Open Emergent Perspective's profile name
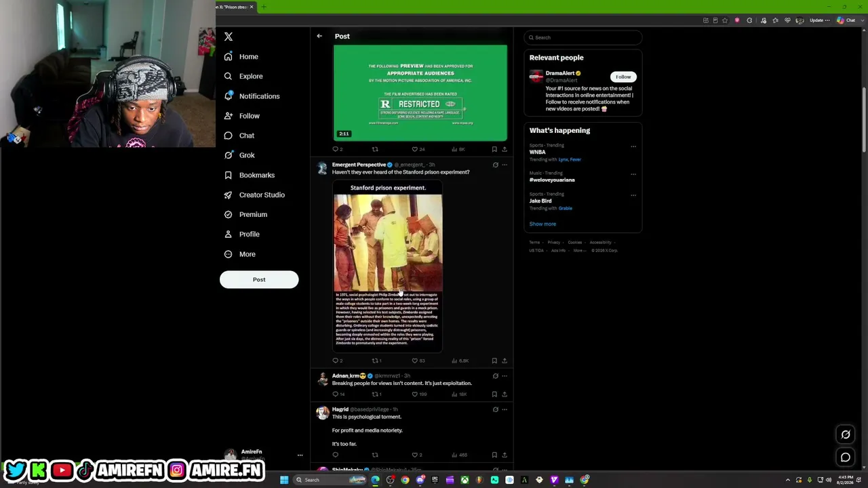This screenshot has height=488, width=868. click(x=359, y=165)
